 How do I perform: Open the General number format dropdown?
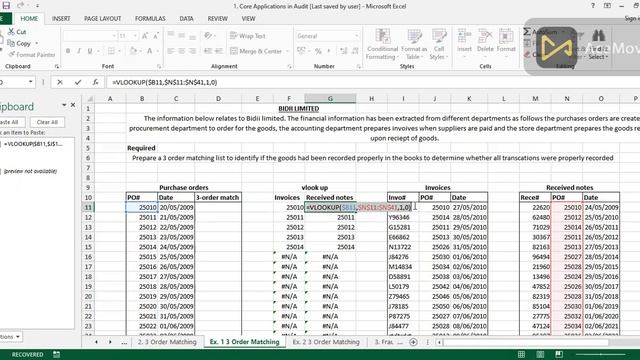point(356,36)
